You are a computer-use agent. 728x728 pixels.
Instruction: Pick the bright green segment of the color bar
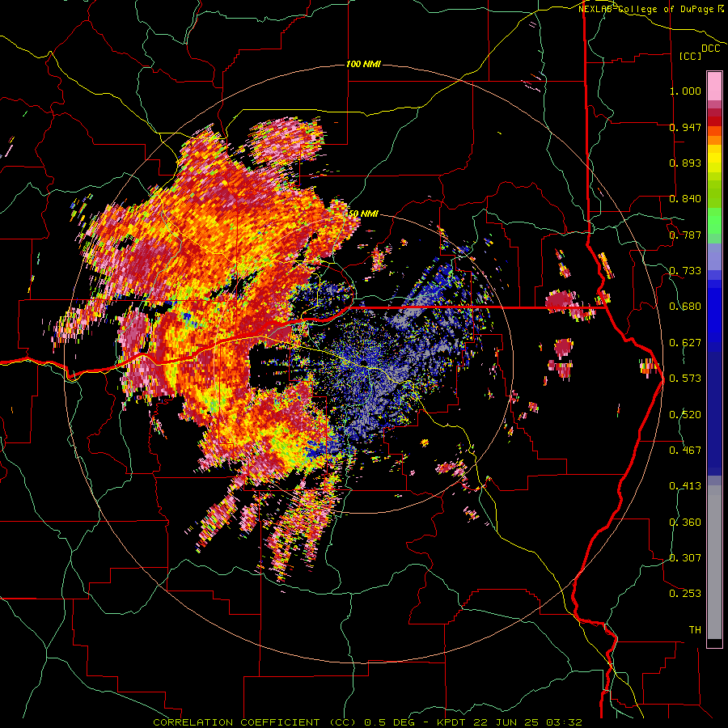click(x=714, y=221)
